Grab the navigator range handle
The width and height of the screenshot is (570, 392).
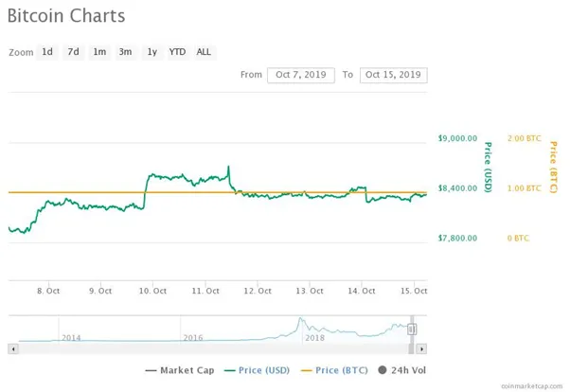(x=412, y=330)
